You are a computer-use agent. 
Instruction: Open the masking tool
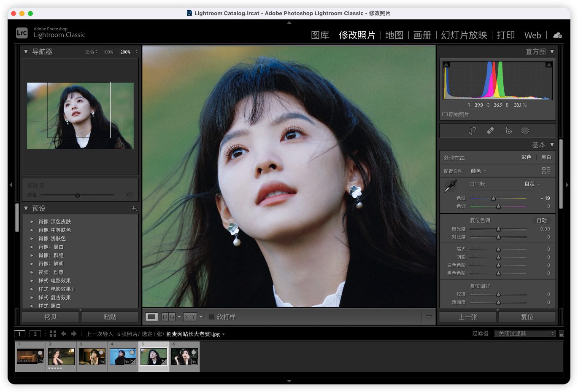pyautogui.click(x=525, y=131)
